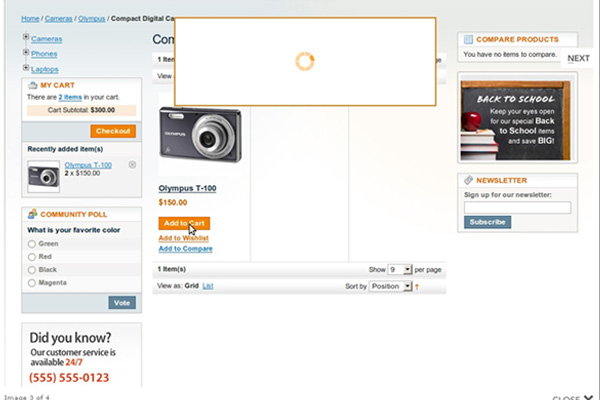The height and width of the screenshot is (400, 600).
Task: Click the Subscribe button
Action: click(488, 222)
